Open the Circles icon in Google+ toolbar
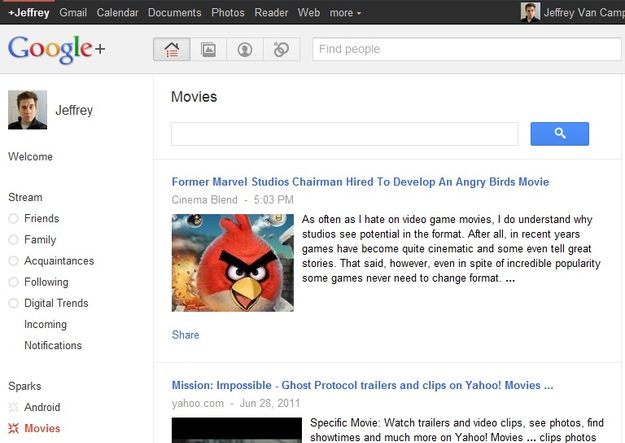 281,49
